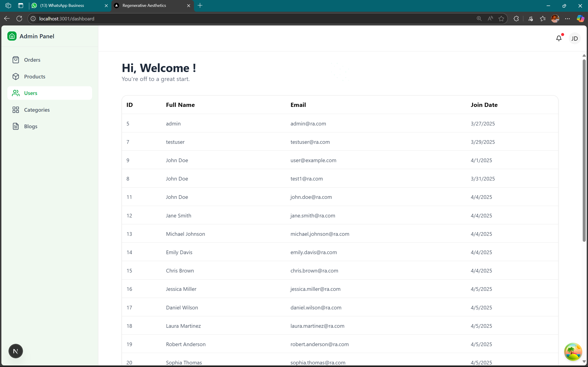Refresh the page using reload icon
This screenshot has width=588, height=367.
pyautogui.click(x=20, y=19)
